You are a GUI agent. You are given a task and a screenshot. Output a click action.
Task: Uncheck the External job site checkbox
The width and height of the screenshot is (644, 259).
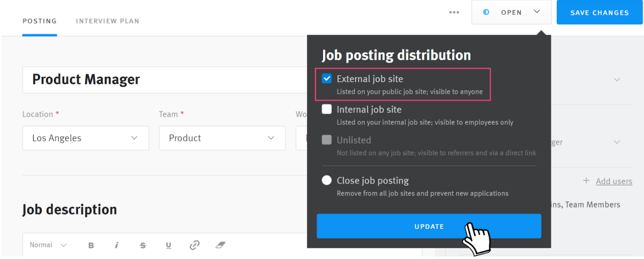[x=327, y=78]
